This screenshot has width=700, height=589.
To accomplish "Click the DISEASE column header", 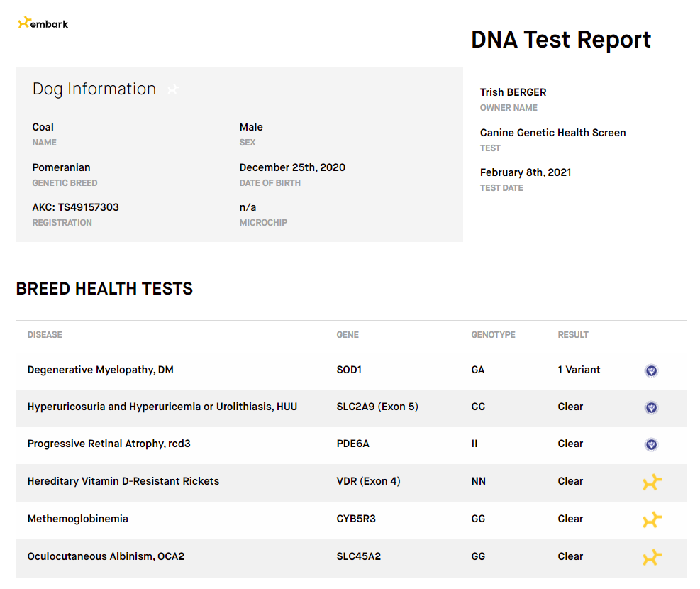I will tap(45, 335).
